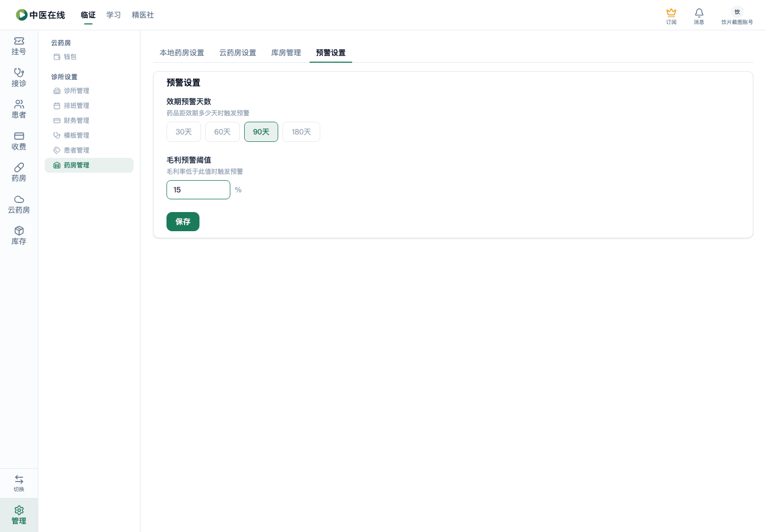The width and height of the screenshot is (766, 532).
Task: Open the 收费 billing sidebar icon
Action: click(x=19, y=136)
